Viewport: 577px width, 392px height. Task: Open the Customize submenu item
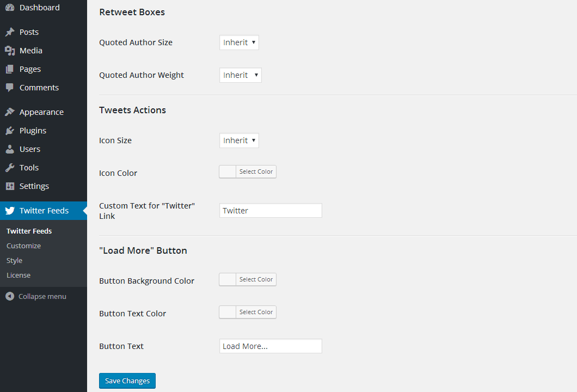click(x=23, y=246)
